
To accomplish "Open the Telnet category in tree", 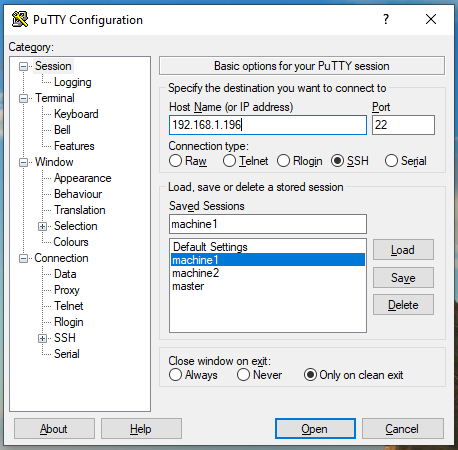I will pyautogui.click(x=69, y=306).
